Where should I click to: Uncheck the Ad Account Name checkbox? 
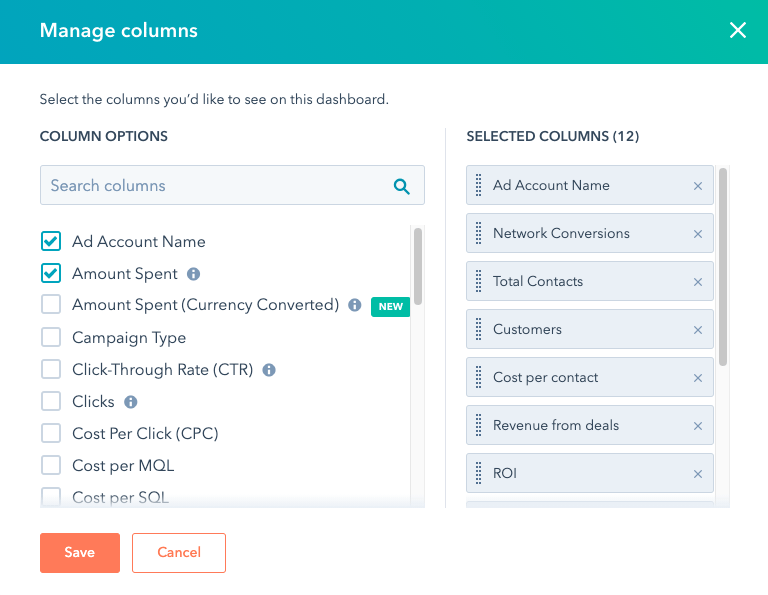51,242
